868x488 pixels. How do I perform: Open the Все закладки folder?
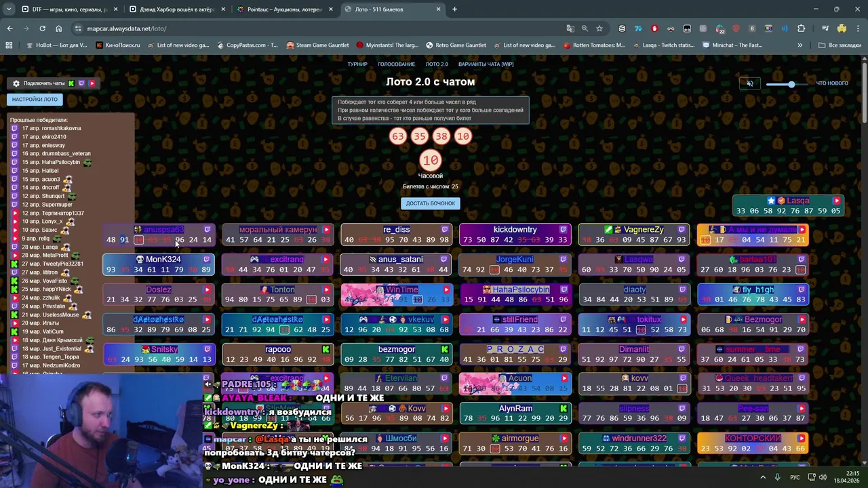click(840, 45)
